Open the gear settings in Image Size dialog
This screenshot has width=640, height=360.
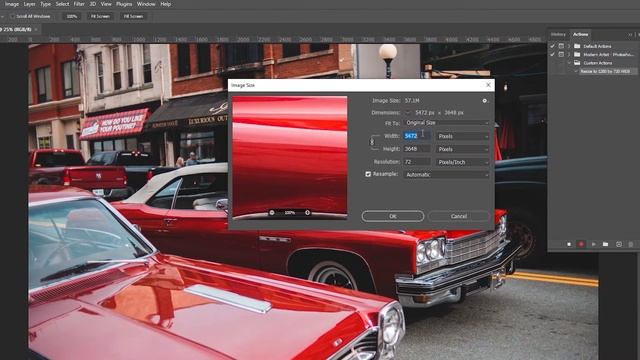coord(484,101)
